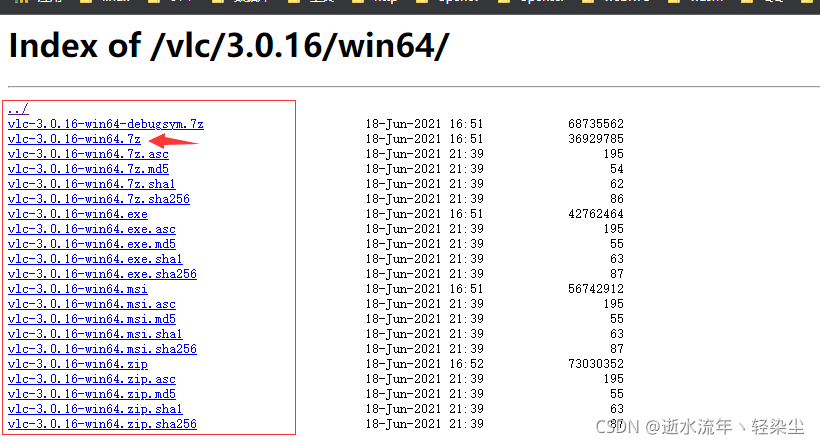This screenshot has width=820, height=444.
Task: Click the date in the win64.exe row
Action: pos(425,214)
